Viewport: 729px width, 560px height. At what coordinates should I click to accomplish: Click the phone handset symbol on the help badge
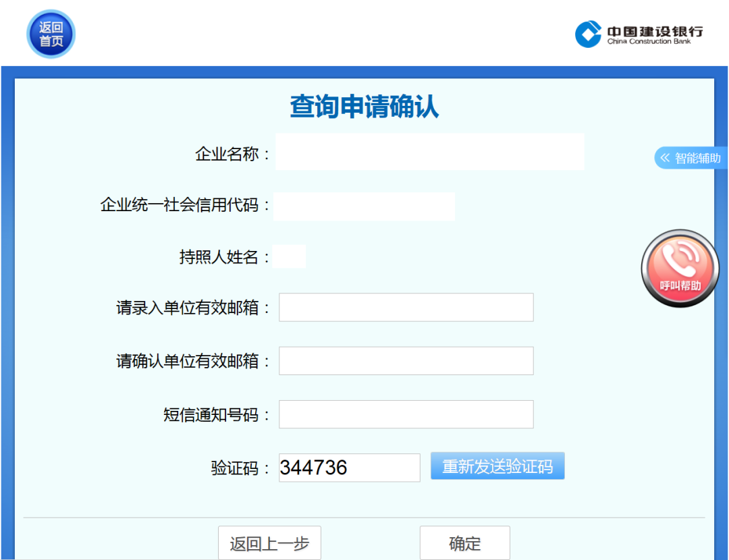click(x=680, y=260)
